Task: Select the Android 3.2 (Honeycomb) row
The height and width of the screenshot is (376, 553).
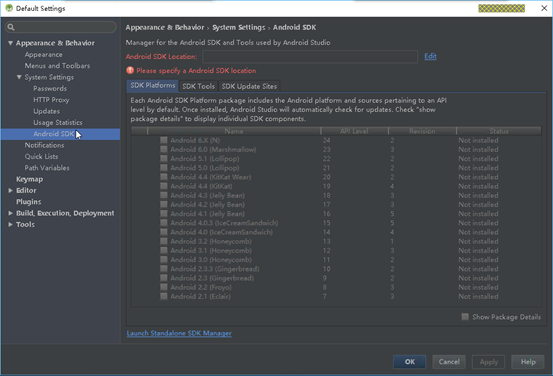Action: (336, 241)
